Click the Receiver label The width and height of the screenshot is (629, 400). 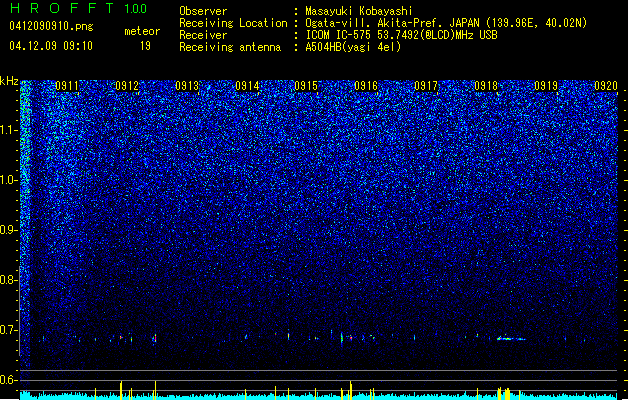pos(203,35)
